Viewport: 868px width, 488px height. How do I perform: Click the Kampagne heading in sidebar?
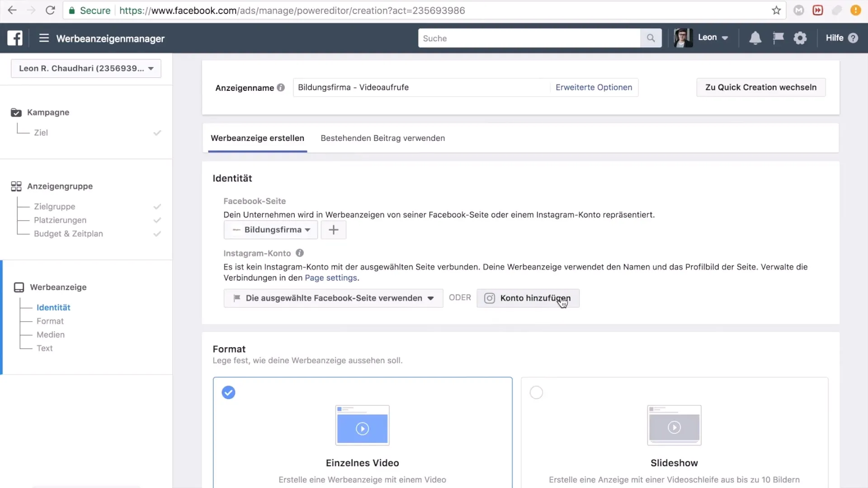tap(48, 113)
